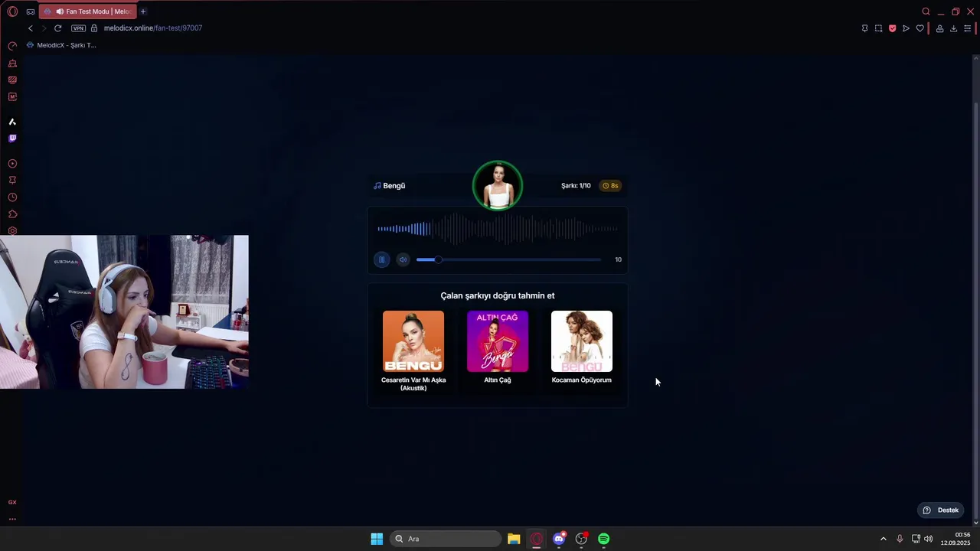Viewport: 980px width, 551px height.
Task: Open the Windows Start menu
Action: (377, 539)
